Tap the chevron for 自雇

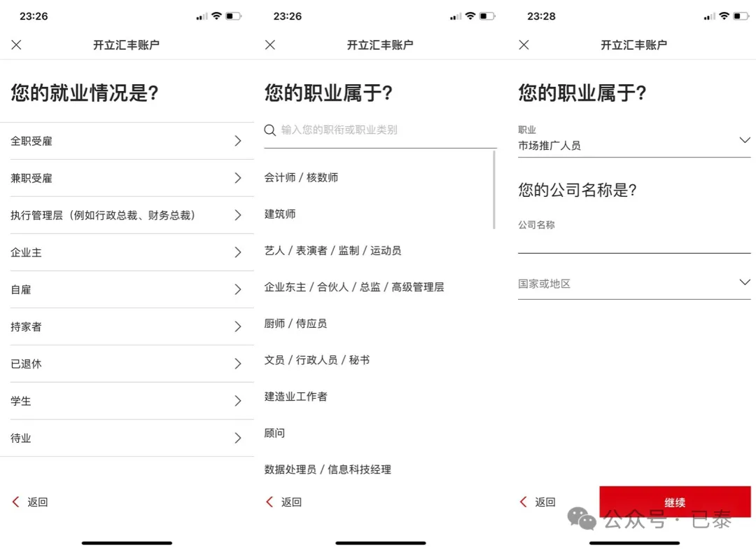pyautogui.click(x=238, y=289)
